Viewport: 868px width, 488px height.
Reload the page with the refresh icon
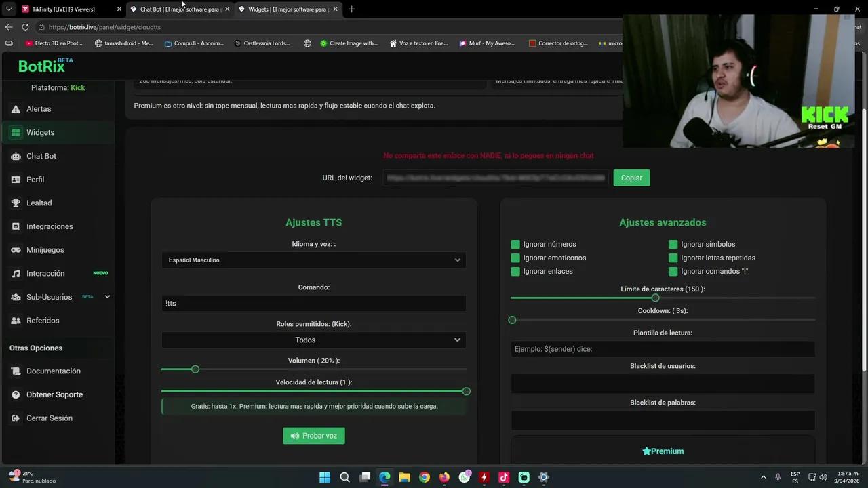(25, 27)
